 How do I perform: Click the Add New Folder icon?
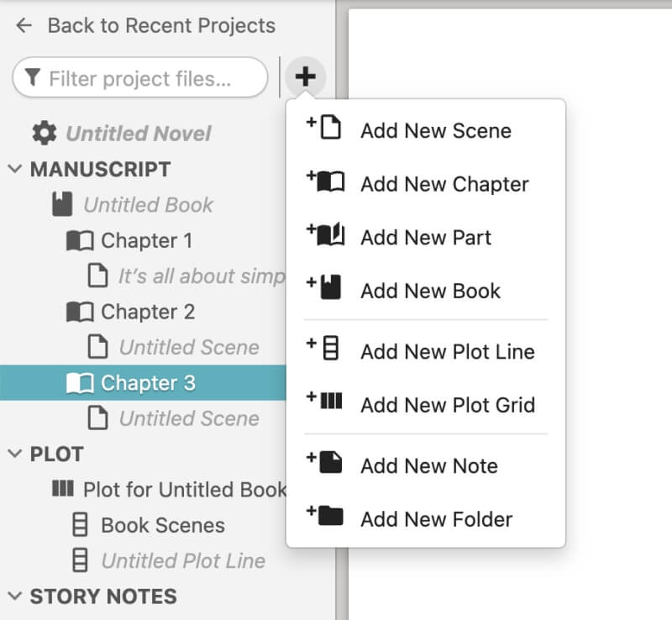[325, 515]
